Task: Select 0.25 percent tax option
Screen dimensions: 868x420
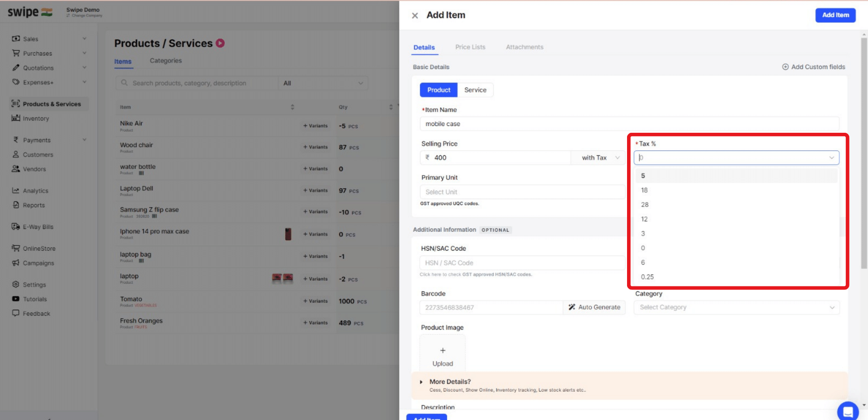Action: 736,277
